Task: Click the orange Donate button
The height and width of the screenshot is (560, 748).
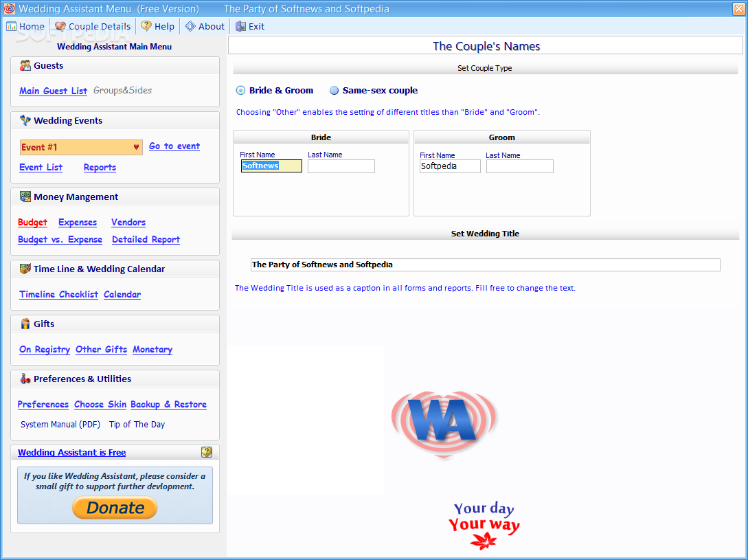Action: pyautogui.click(x=115, y=507)
